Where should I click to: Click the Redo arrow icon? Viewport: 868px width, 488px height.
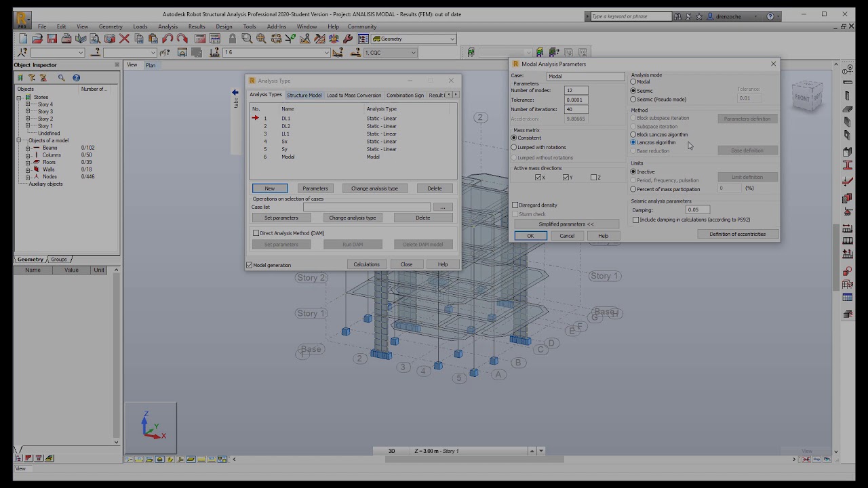pyautogui.click(x=182, y=39)
